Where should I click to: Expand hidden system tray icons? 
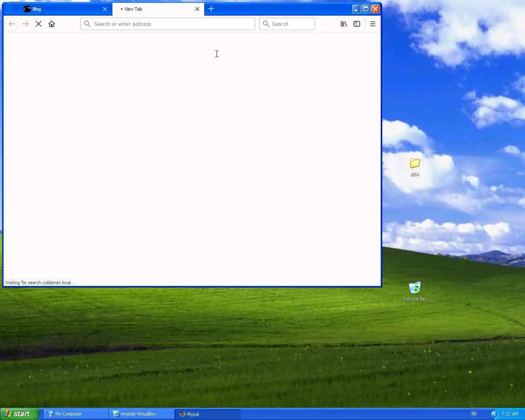click(494, 414)
